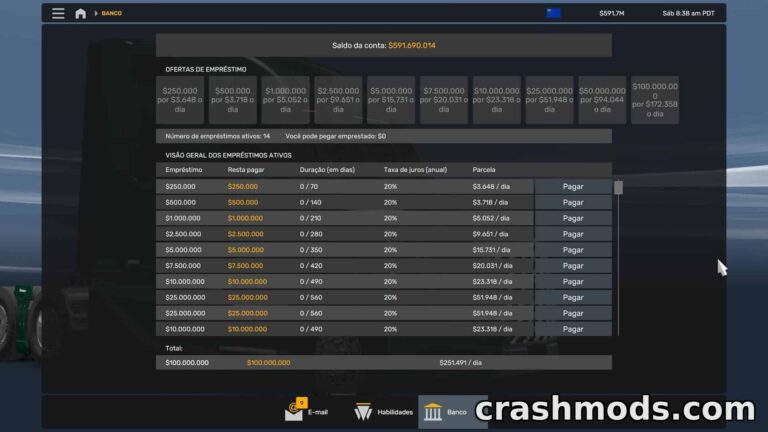Viewport: 768px width, 432px height.
Task: Click the BANCO breadcrumb label
Action: [x=112, y=13]
